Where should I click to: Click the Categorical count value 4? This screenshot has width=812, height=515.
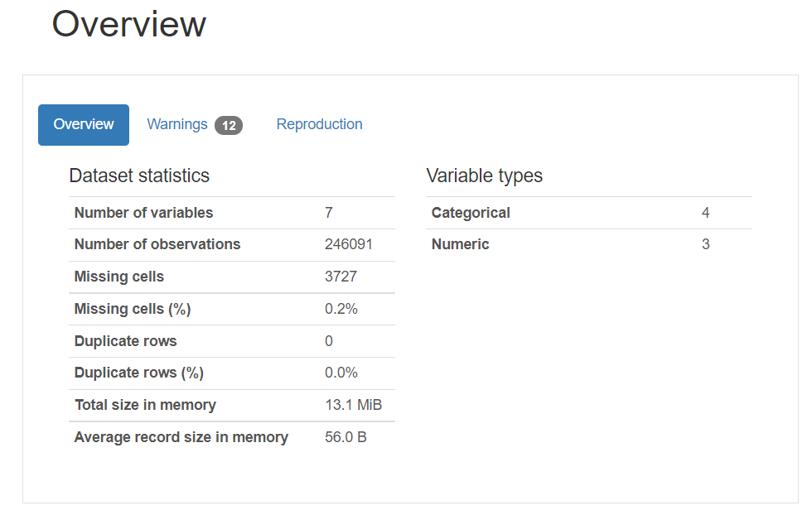click(x=705, y=213)
